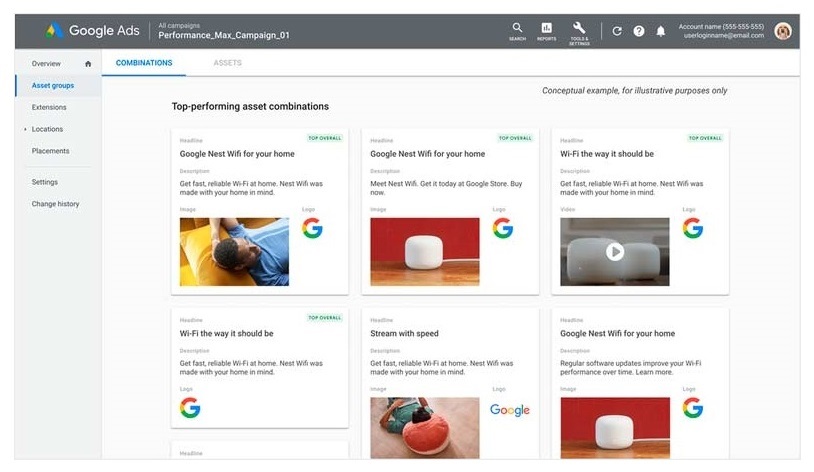Open Settings in the sidebar

(45, 182)
